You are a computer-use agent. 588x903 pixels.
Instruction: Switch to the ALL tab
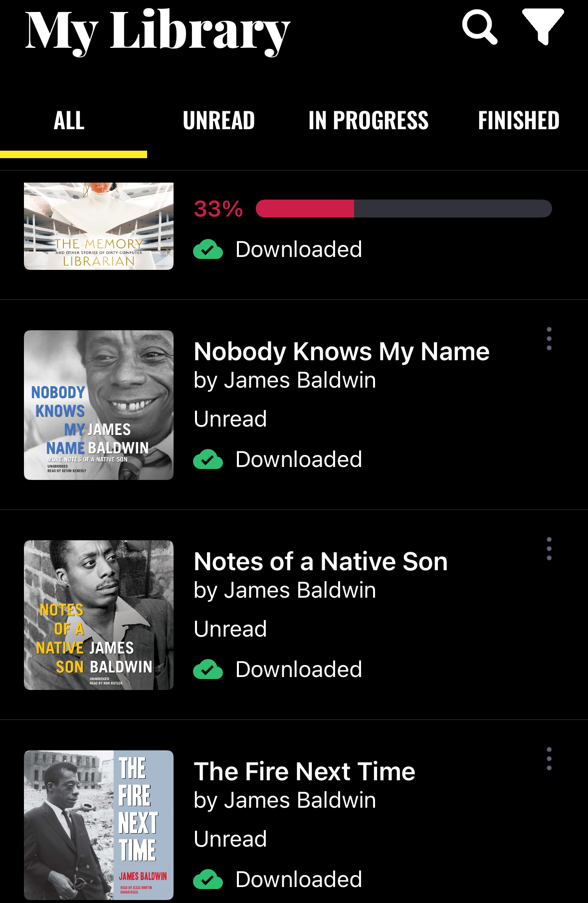69,121
